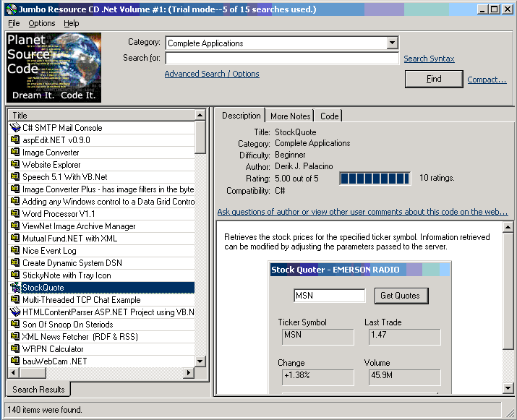Select Create Dynamic System DSN entry
517x420 pixels.
[101, 262]
